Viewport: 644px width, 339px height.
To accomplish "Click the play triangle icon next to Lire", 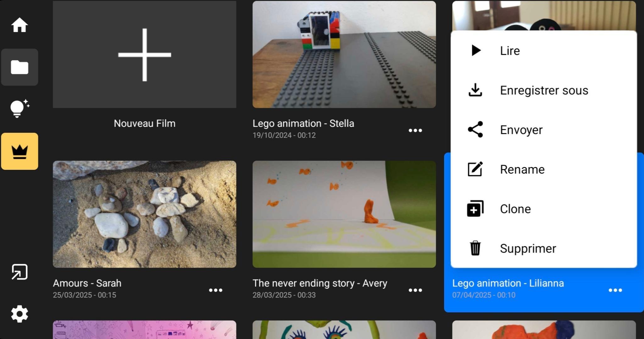I will pos(476,51).
